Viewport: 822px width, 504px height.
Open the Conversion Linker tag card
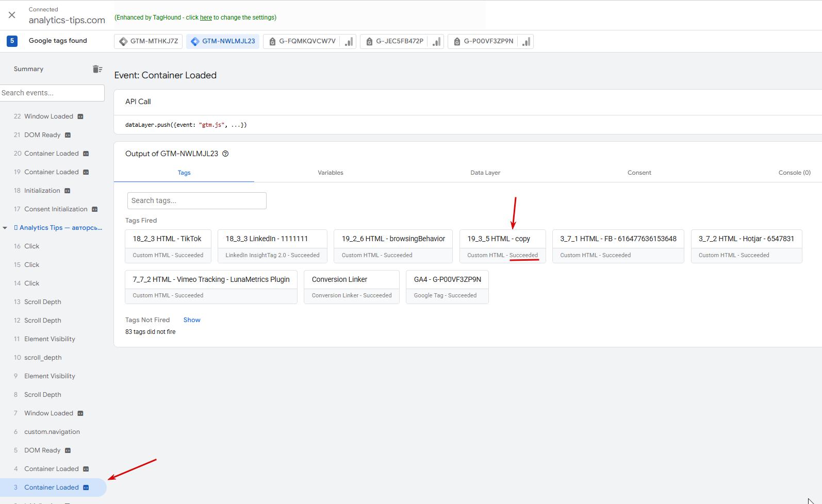click(352, 287)
